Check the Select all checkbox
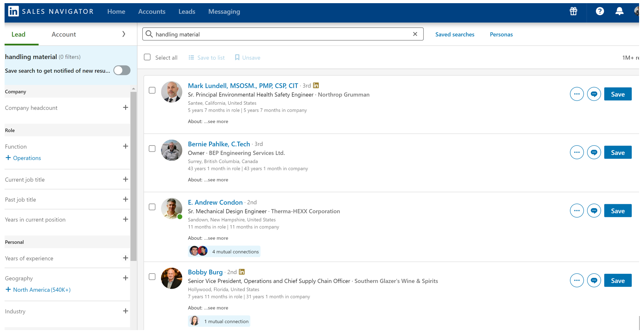 147,57
